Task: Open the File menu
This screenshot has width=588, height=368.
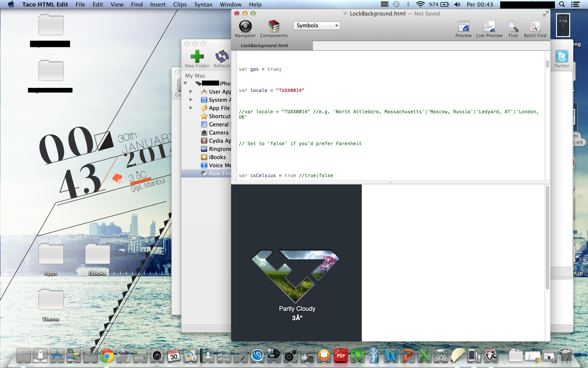Action: (80, 4)
